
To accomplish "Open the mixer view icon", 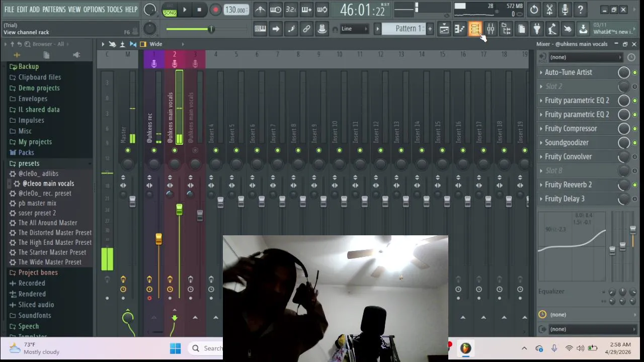I will 491,29.
